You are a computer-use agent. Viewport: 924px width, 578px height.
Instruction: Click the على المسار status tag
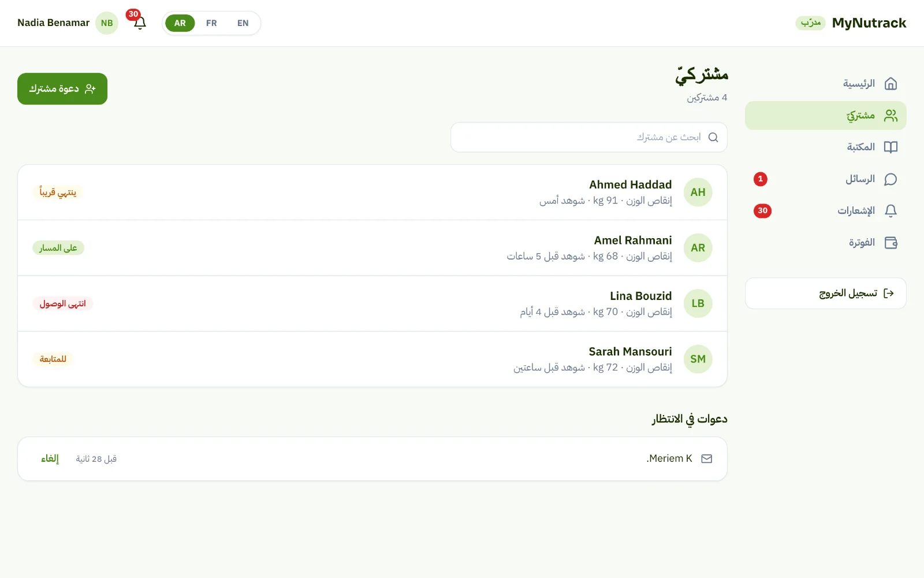[58, 248]
